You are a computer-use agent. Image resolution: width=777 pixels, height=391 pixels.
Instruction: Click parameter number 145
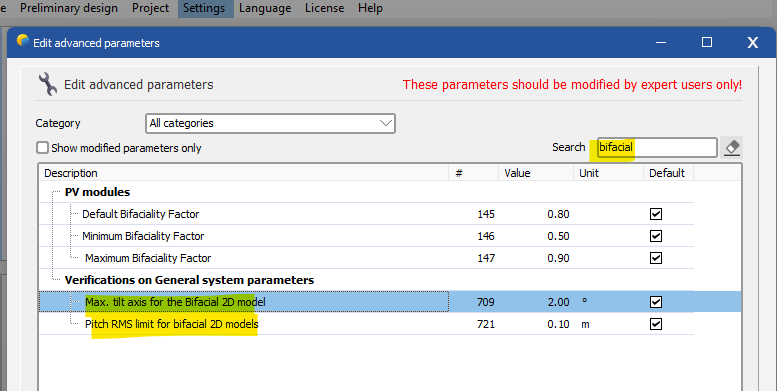pyautogui.click(x=486, y=214)
